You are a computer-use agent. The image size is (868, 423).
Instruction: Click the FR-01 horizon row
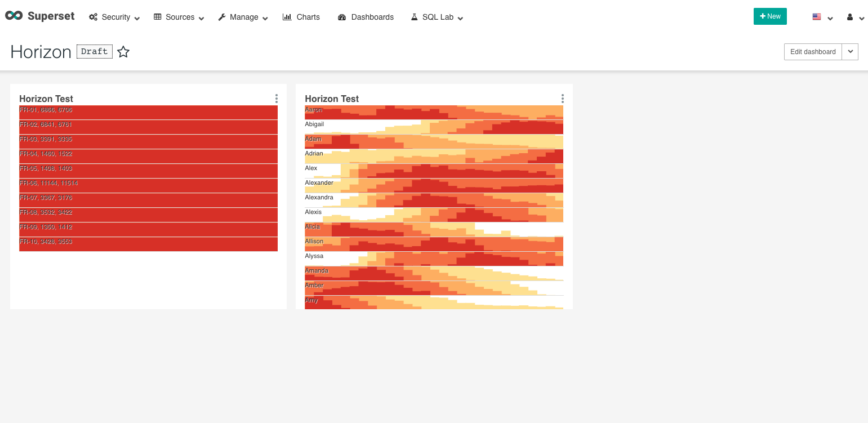click(148, 112)
